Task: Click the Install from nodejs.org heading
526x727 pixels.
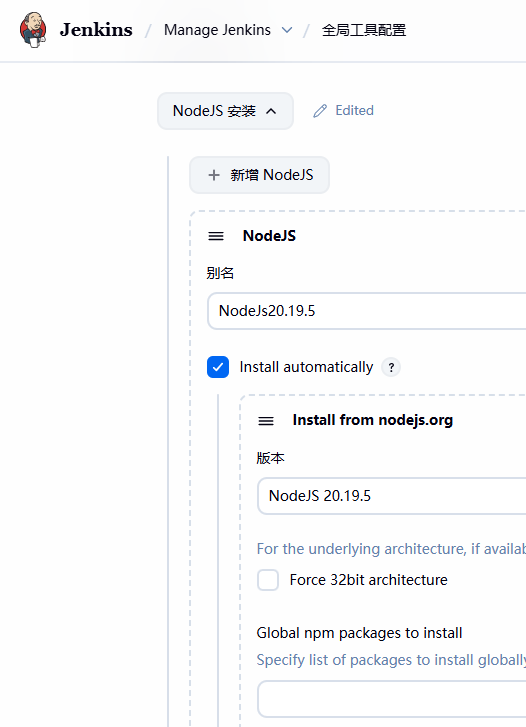Action: (372, 420)
